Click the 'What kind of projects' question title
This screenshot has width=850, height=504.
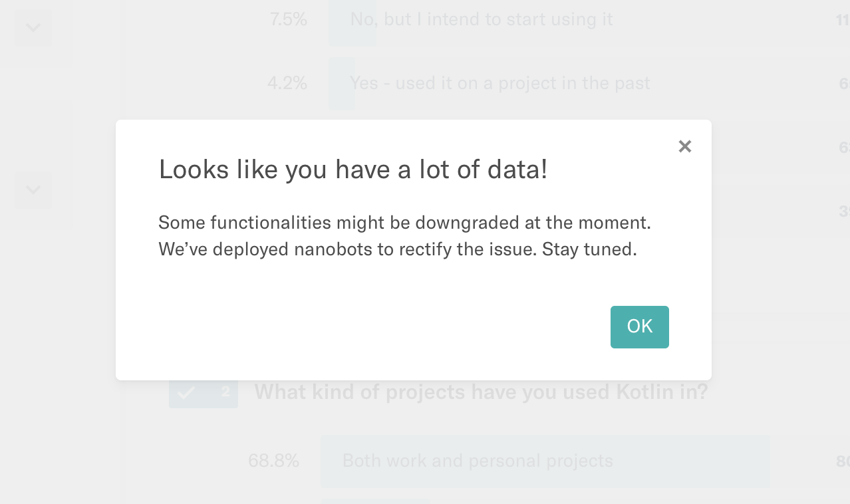pyautogui.click(x=481, y=392)
